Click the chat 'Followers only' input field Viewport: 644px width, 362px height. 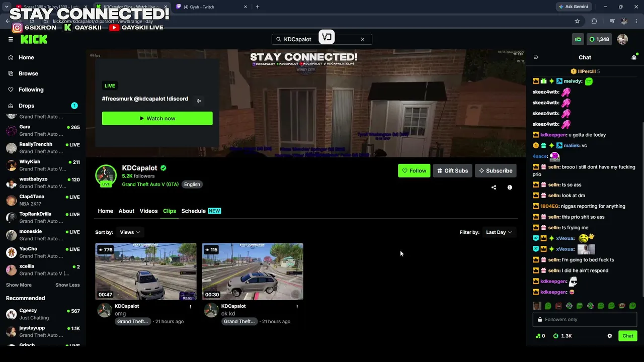585,320
